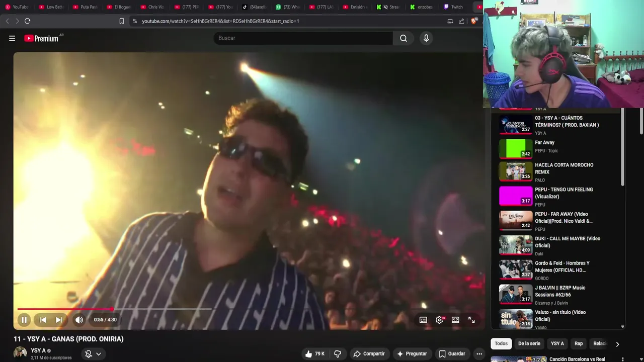Click the playlist panel scrollbar

click(623, 147)
